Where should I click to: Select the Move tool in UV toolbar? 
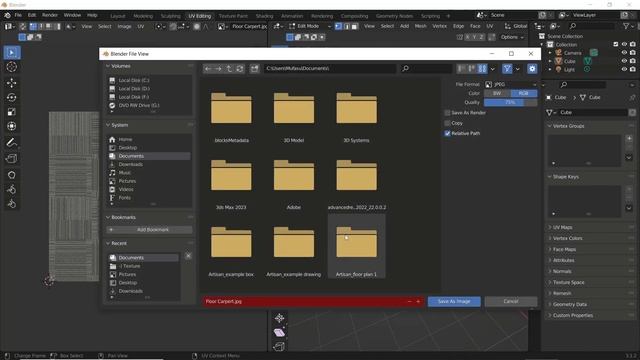pyautogui.click(x=11, y=83)
